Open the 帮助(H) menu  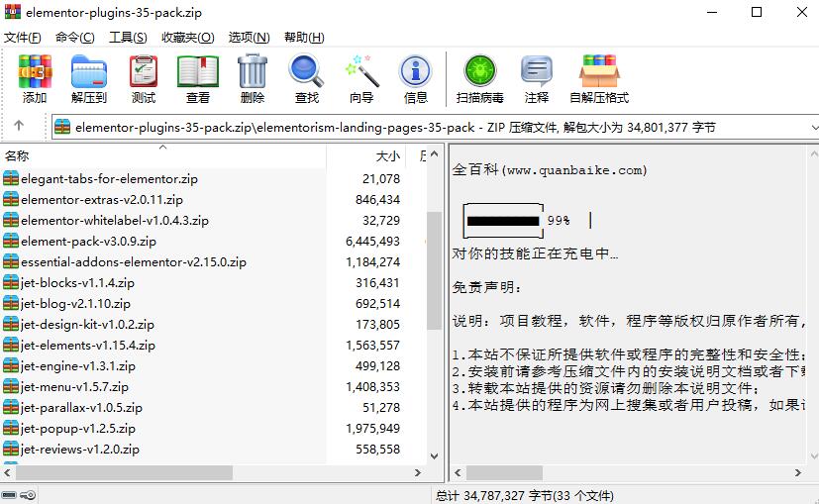click(304, 38)
